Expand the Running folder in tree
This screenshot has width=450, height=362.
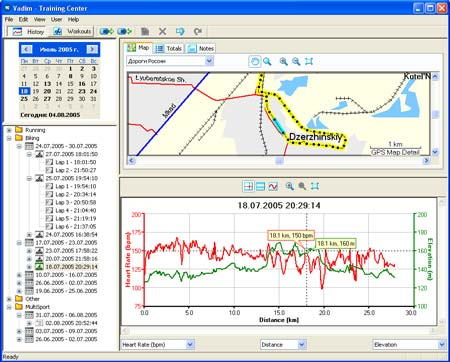point(9,130)
